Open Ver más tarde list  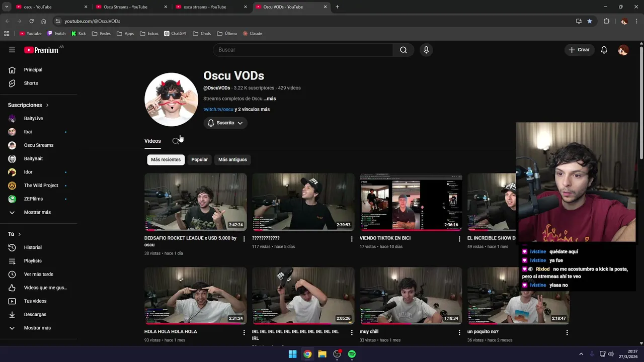pyautogui.click(x=39, y=274)
